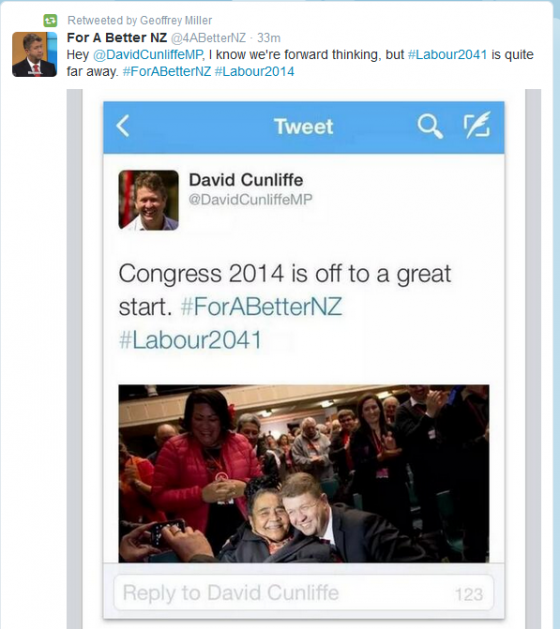Viewport: 560px width, 629px height.
Task: Tap @DavidCunliffeMP handle under David Cunliffe
Action: point(251,199)
